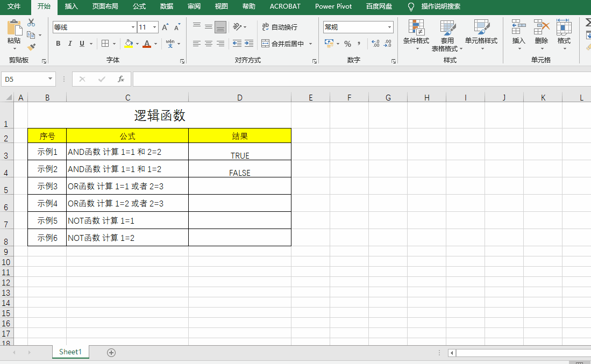Select cell with TRUE result
Screen dimensions: 591x364
pyautogui.click(x=240, y=152)
